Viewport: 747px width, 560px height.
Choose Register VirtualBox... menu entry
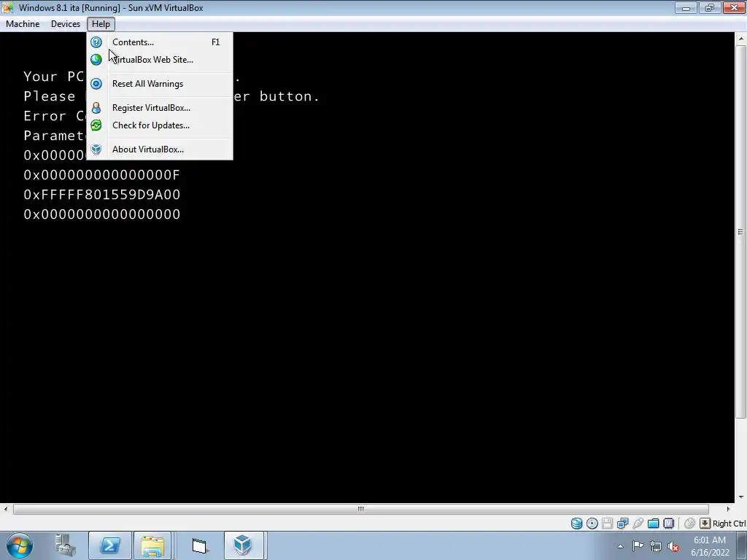(160, 108)
